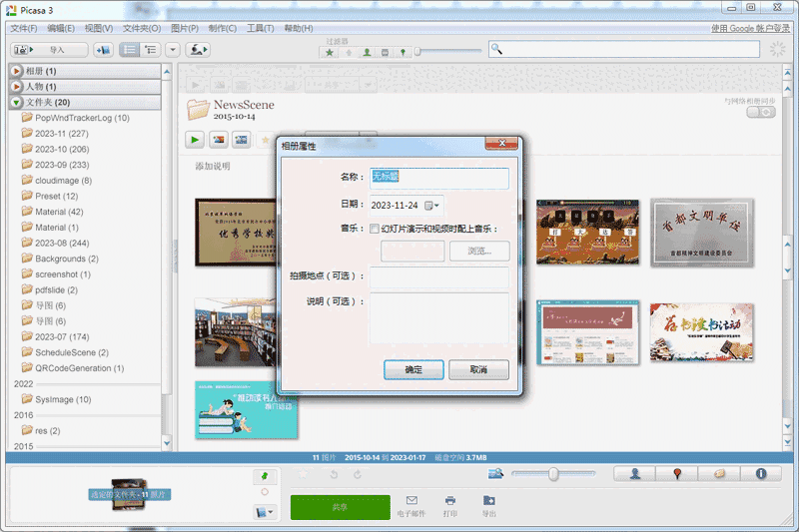This screenshot has height=532, width=799.
Task: Click the thumbnail zoom picture icon
Action: (x=495, y=474)
